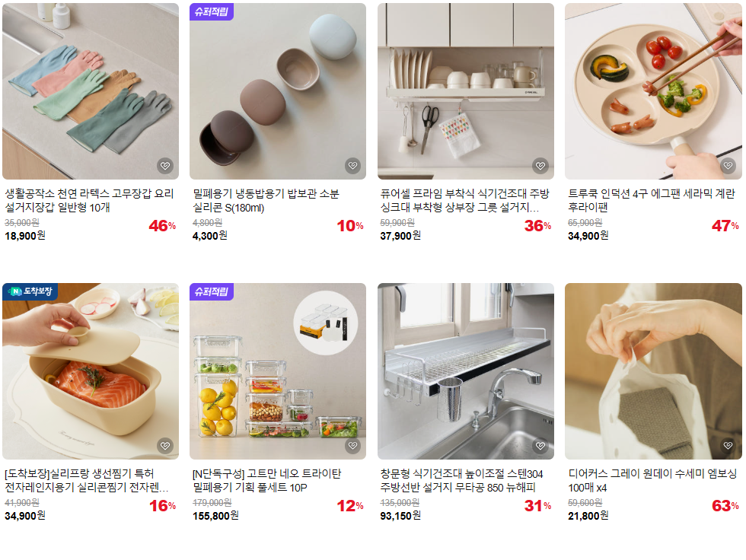Viewport: 746px width, 560px height.
Task: Tap heart icon on egg pan product
Action: [728, 166]
